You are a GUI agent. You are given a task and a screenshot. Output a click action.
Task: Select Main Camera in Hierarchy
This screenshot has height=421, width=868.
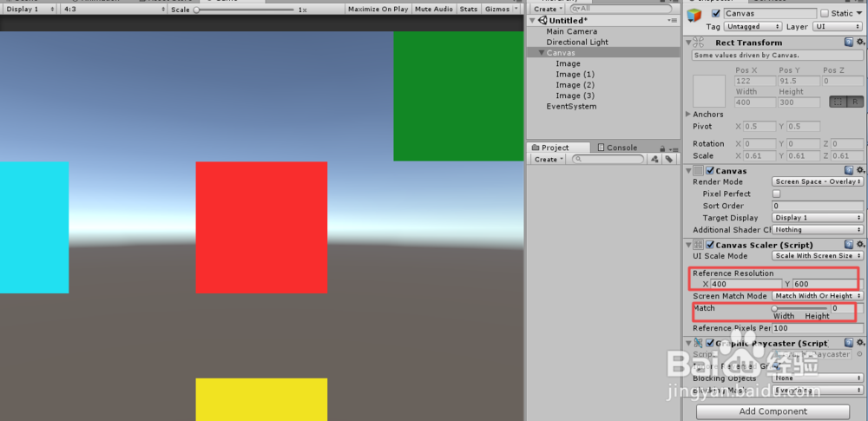[x=572, y=31]
